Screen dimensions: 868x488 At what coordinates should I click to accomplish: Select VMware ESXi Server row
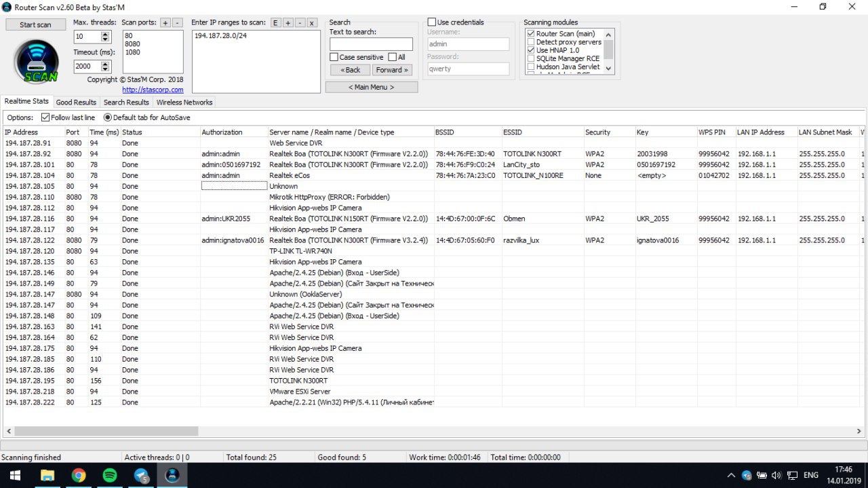click(433, 392)
